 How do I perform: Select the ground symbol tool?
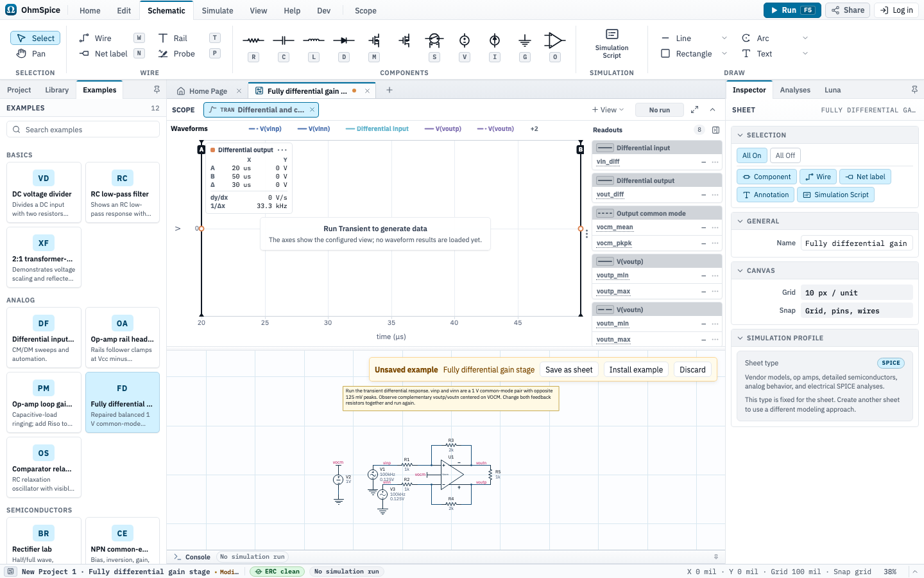(x=525, y=40)
